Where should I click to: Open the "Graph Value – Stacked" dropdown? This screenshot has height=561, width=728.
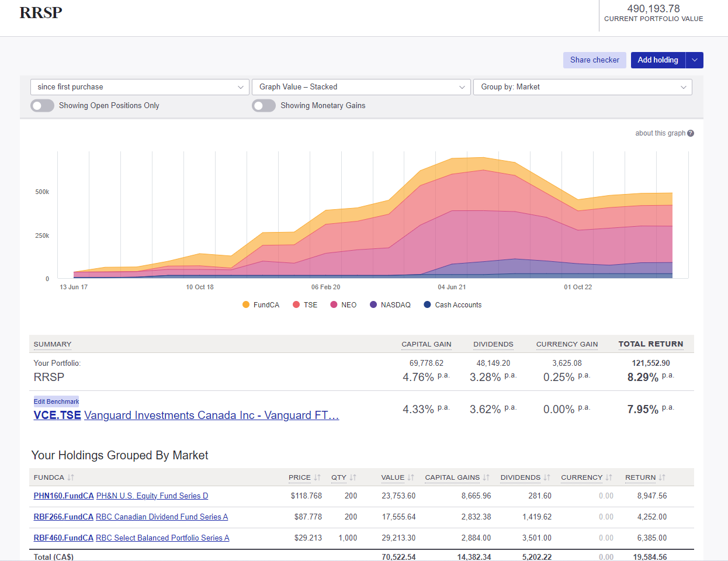tap(361, 86)
